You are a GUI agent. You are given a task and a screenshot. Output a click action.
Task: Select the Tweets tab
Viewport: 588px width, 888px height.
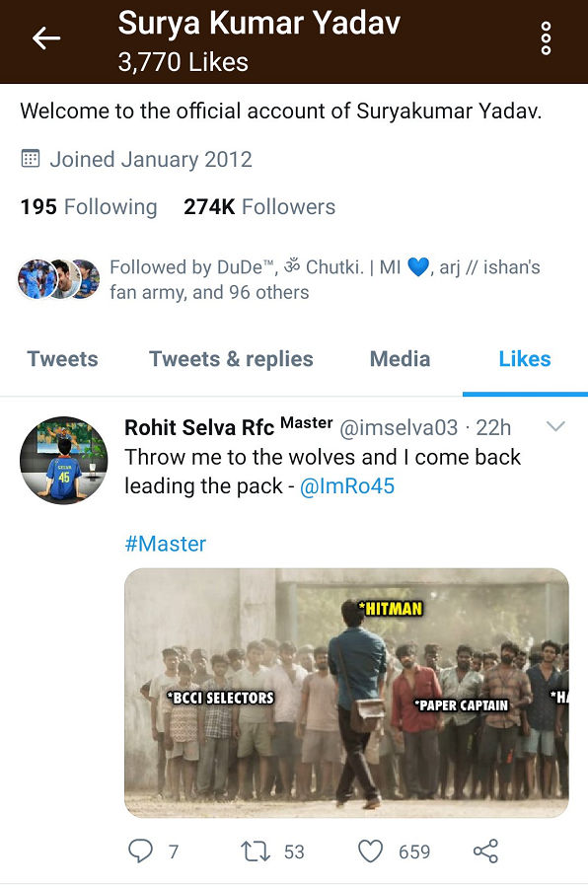[x=62, y=359]
